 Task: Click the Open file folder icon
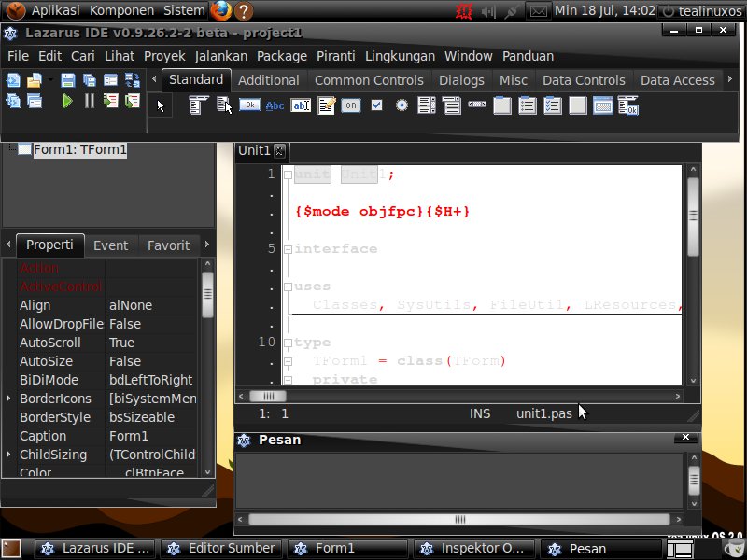(35, 80)
